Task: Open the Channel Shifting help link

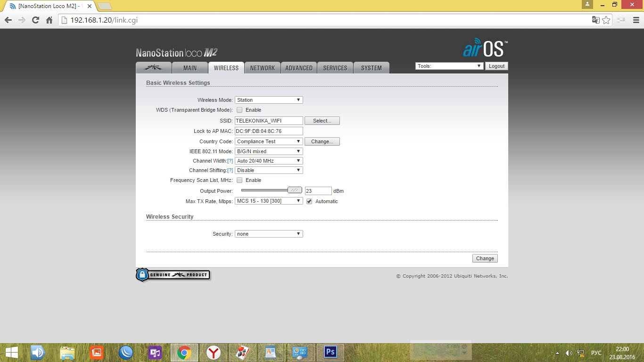Action: 230,170
